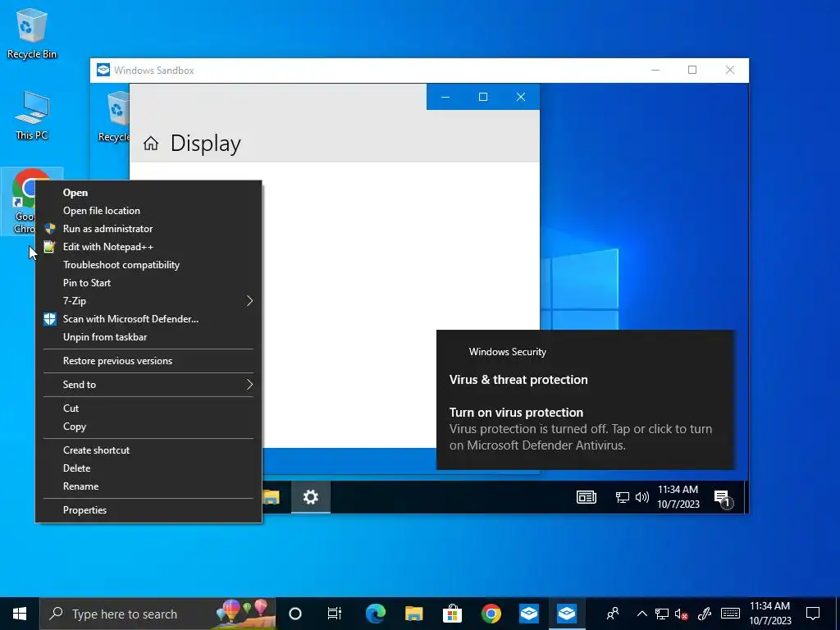Open Task View on host taskbar
This screenshot has height=630, width=840.
coord(335,614)
